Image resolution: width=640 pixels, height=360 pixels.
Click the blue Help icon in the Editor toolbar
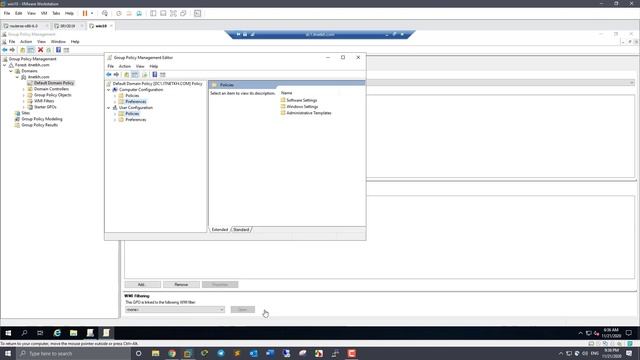pos(155,75)
